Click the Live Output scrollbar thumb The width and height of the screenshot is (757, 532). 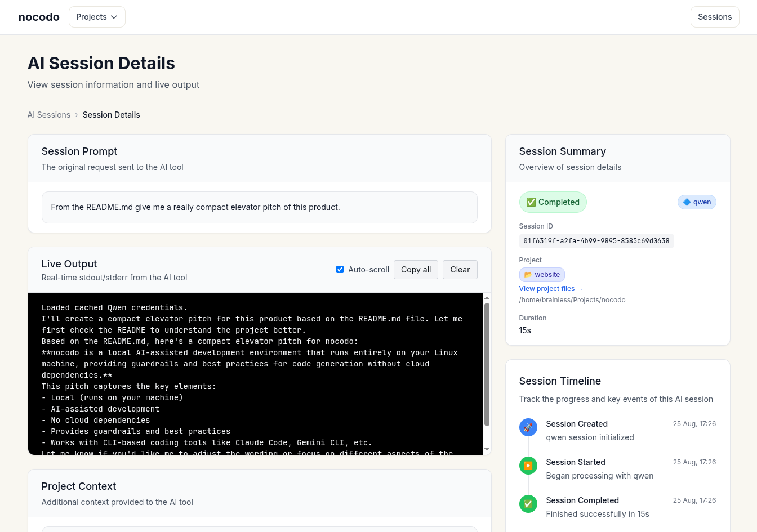click(487, 364)
